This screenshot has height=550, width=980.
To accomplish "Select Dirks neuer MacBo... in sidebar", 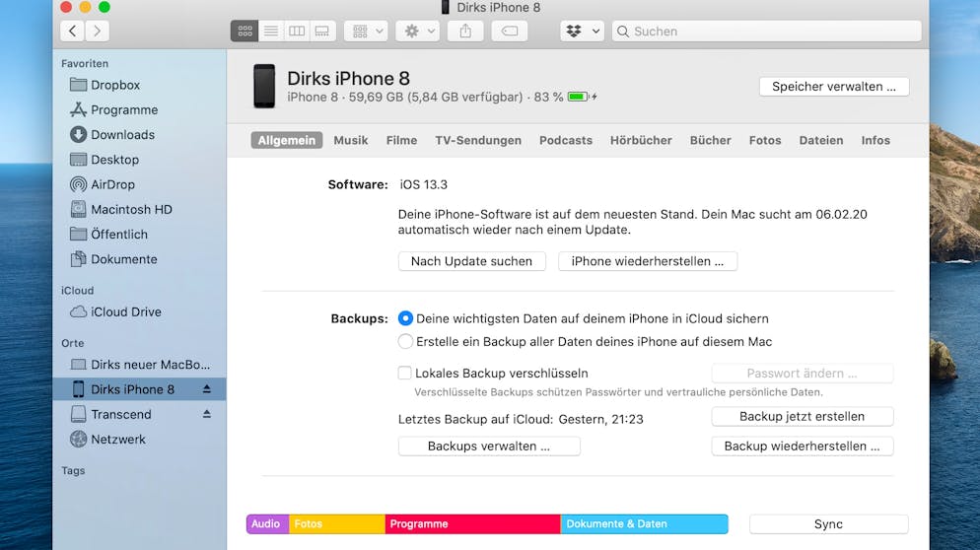I will click(x=139, y=365).
